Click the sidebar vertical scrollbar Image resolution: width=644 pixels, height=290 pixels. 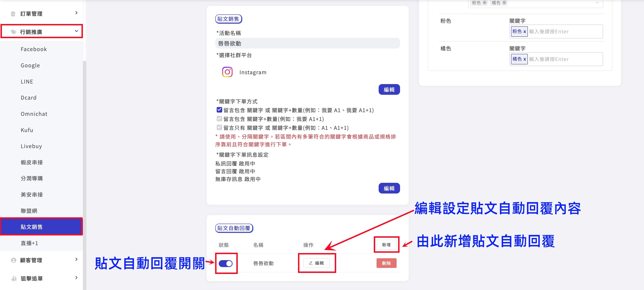(x=84, y=175)
